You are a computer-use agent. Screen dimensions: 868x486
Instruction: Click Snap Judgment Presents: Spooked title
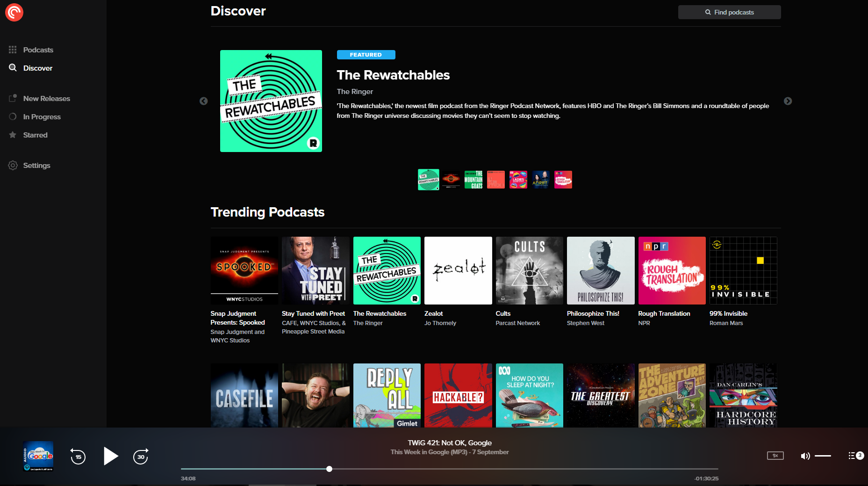pos(237,318)
